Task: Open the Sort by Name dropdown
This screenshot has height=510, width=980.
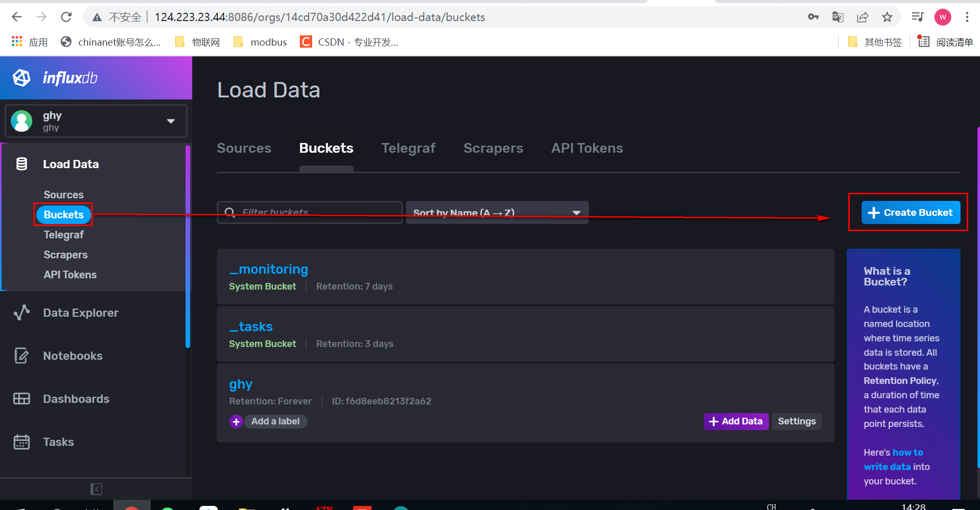Action: (496, 212)
